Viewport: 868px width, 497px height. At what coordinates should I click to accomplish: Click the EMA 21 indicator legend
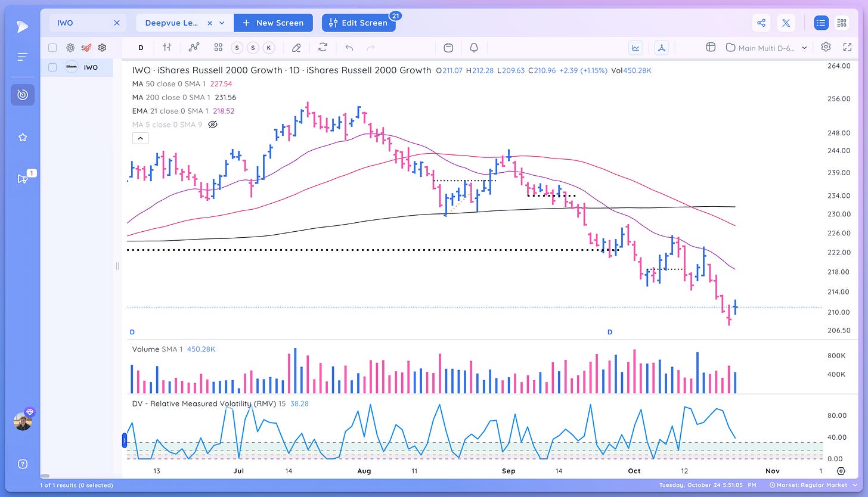(x=183, y=111)
